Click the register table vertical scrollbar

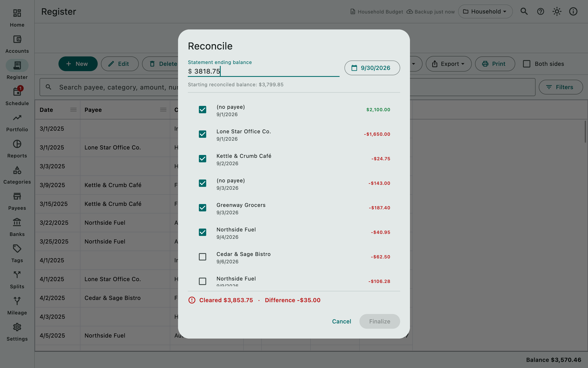pyautogui.click(x=585, y=131)
